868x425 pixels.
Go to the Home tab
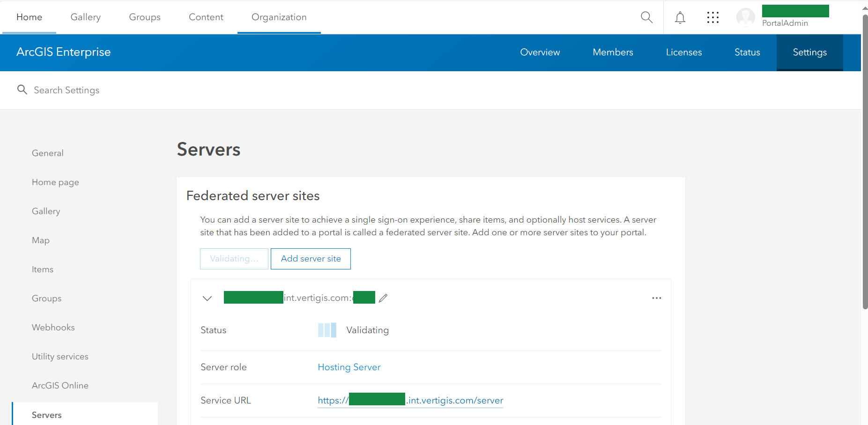pos(29,17)
